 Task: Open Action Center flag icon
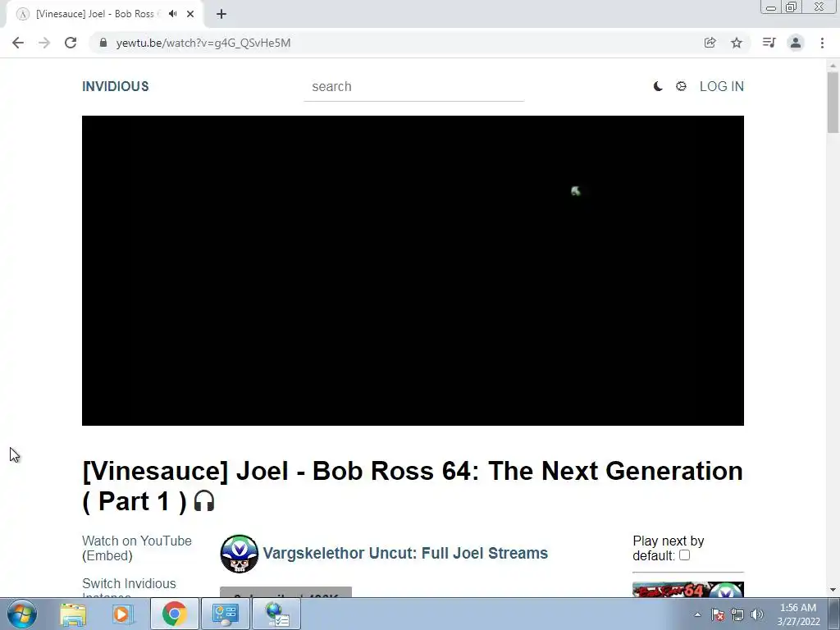tap(717, 614)
